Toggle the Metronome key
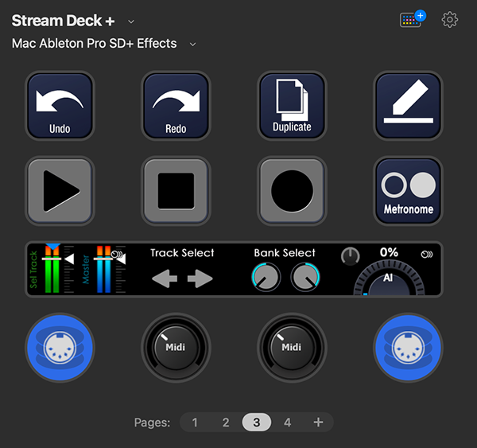The width and height of the screenshot is (477, 448). [x=408, y=191]
